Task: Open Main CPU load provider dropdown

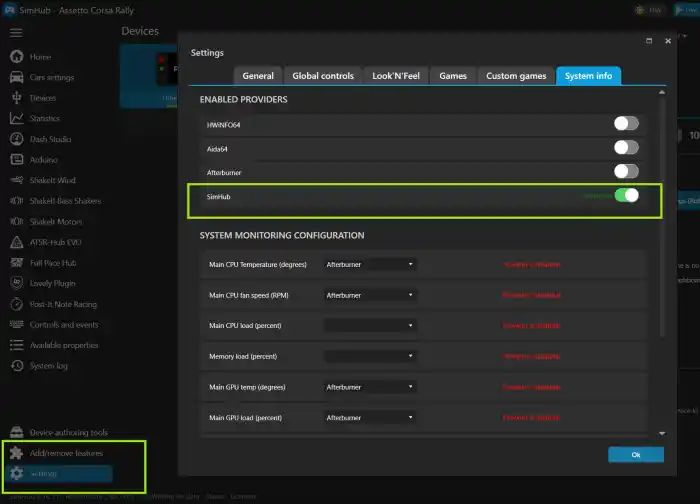Action: [370, 325]
